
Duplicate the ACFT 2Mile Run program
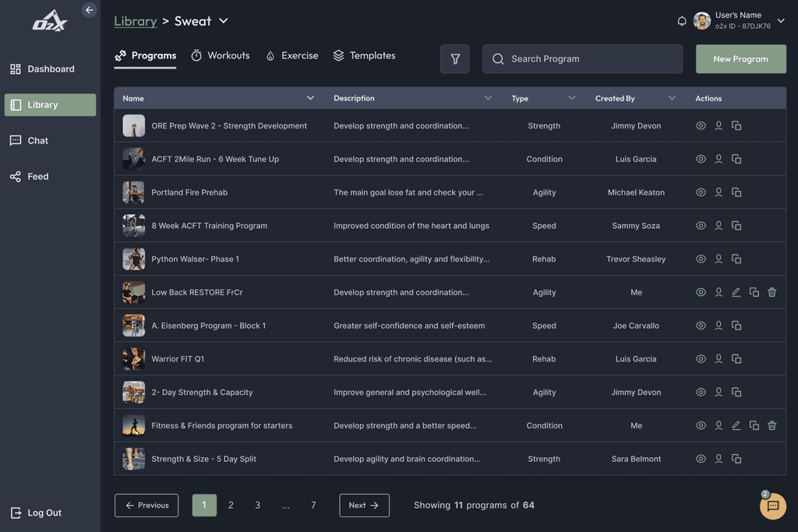click(736, 159)
